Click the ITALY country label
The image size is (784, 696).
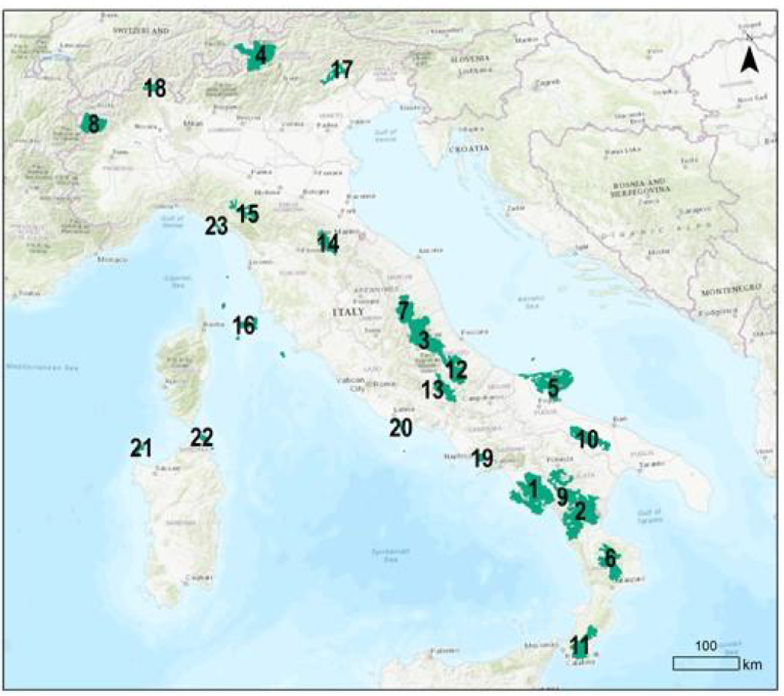(348, 312)
